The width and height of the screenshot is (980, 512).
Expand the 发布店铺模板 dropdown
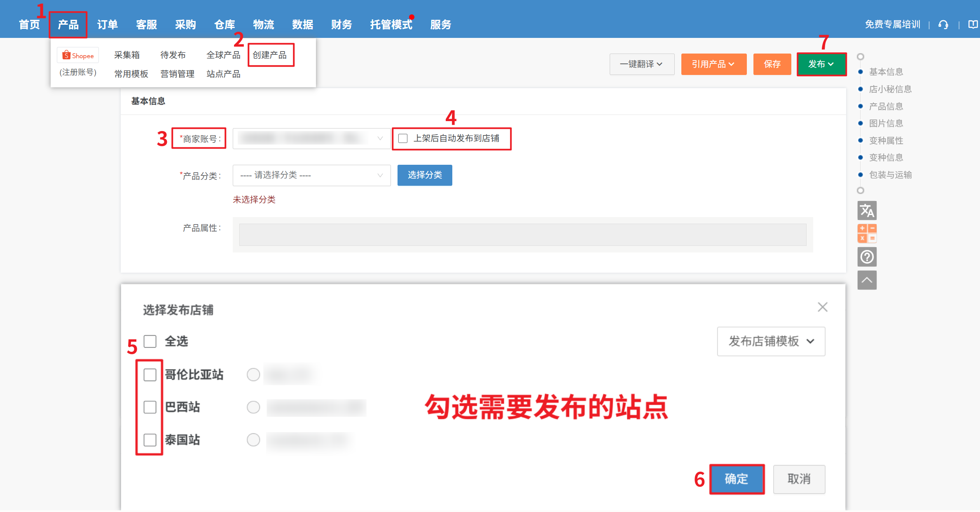tap(771, 341)
